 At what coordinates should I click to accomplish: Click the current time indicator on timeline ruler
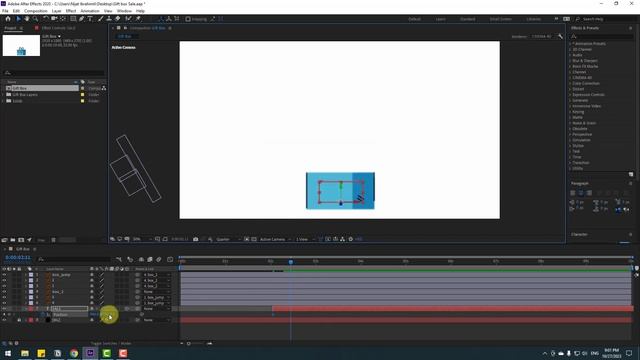291,261
